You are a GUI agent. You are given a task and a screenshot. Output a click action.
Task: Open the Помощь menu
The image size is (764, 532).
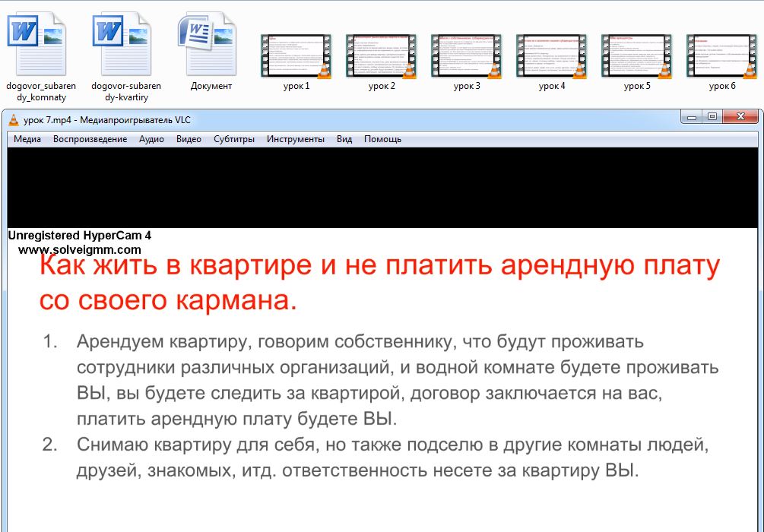[x=382, y=139]
